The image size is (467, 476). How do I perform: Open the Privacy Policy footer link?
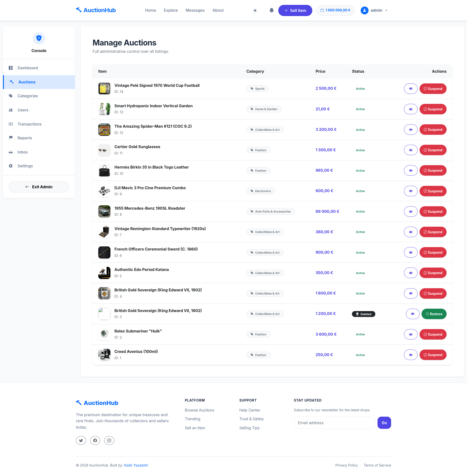pos(346,465)
